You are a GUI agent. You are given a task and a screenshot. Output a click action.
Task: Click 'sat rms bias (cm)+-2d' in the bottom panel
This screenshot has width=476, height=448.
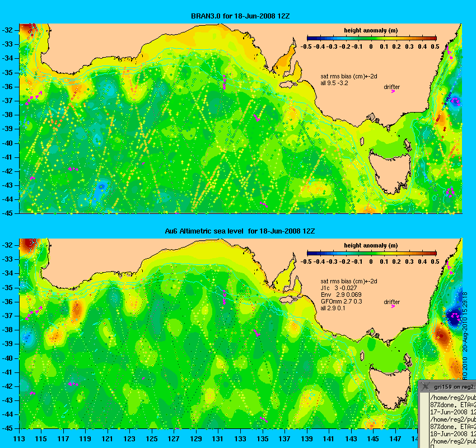point(349,281)
